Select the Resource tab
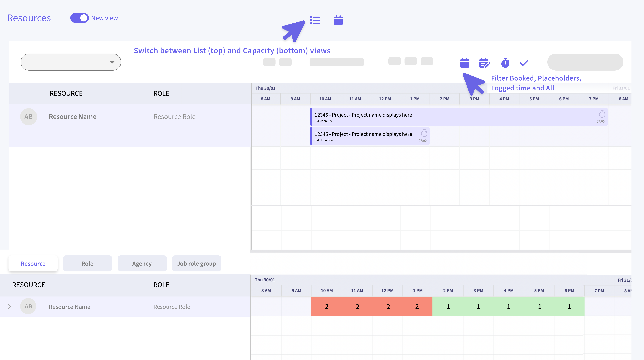This screenshot has width=644, height=360. tap(33, 264)
